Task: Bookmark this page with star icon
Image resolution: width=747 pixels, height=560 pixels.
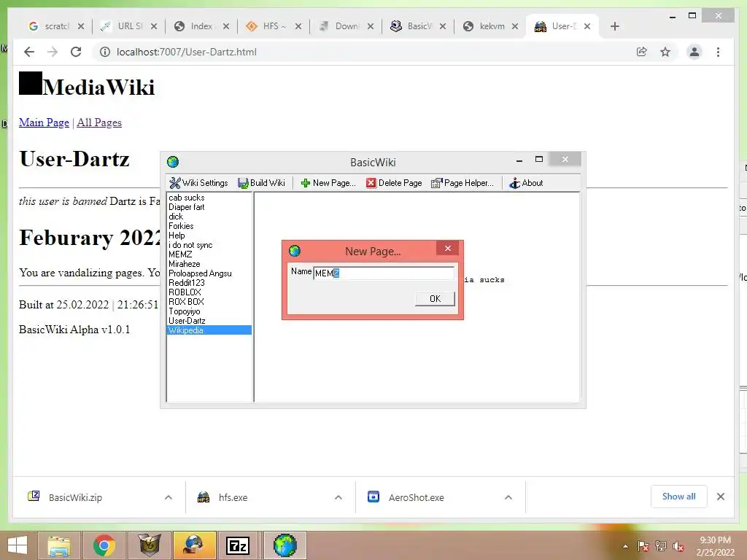Action: [665, 52]
